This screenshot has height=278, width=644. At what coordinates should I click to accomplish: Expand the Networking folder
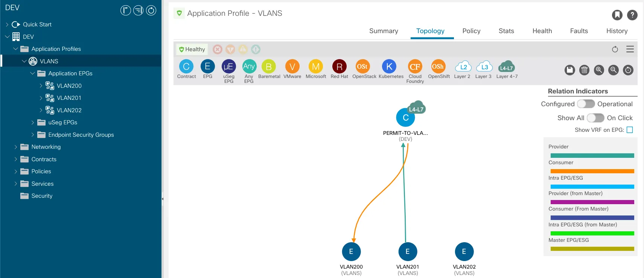pos(16,147)
